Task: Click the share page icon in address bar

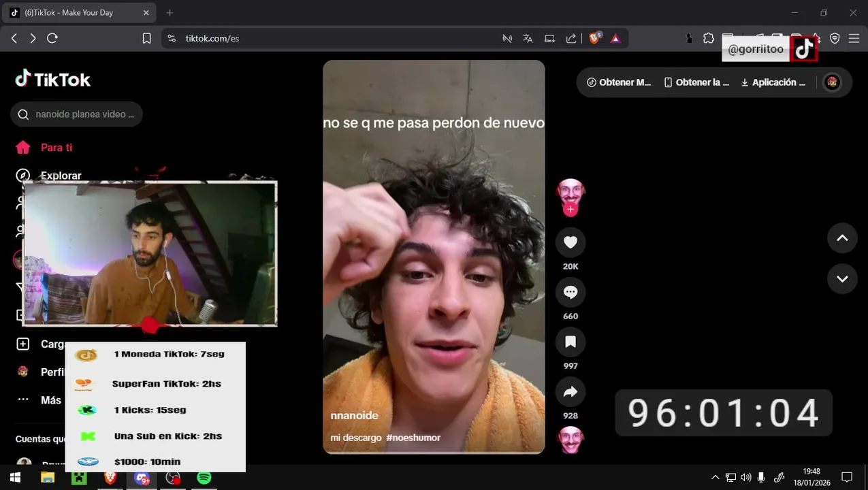Action: (x=571, y=39)
